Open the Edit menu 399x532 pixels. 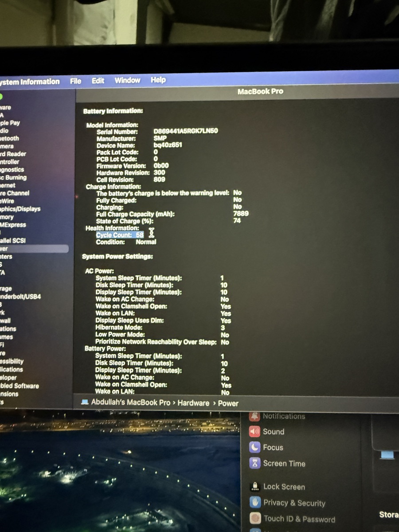tap(98, 81)
